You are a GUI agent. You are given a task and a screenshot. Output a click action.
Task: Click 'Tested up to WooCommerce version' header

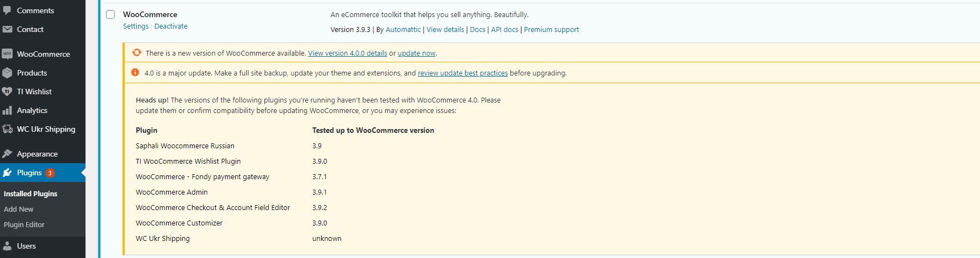(x=373, y=130)
